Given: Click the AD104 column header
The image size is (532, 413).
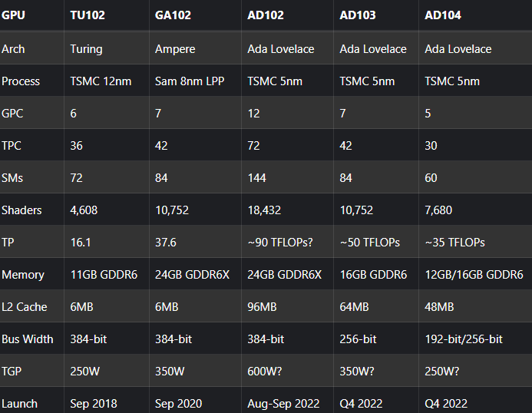Looking at the screenshot, I should [x=443, y=15].
